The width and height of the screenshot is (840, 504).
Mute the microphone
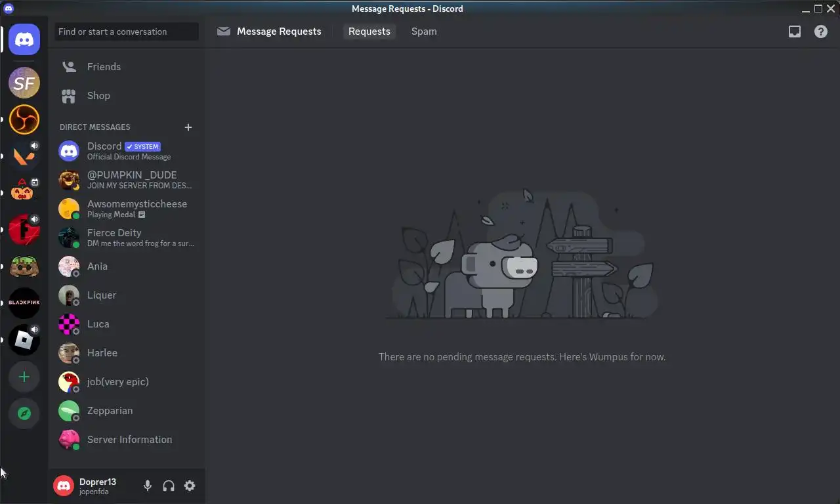coord(148,486)
